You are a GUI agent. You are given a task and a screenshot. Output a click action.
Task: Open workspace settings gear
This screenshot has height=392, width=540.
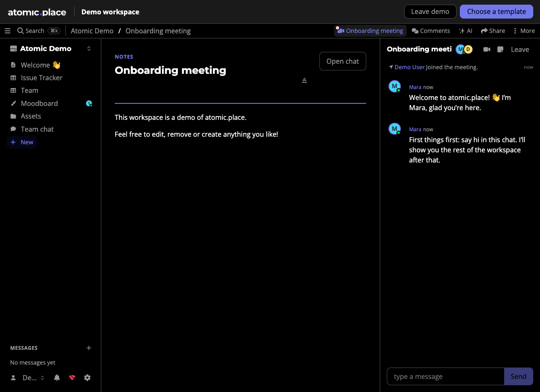(x=87, y=378)
